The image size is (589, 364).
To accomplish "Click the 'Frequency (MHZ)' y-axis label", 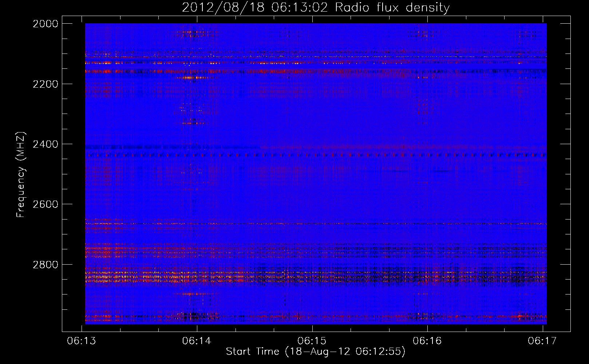I will (21, 175).
